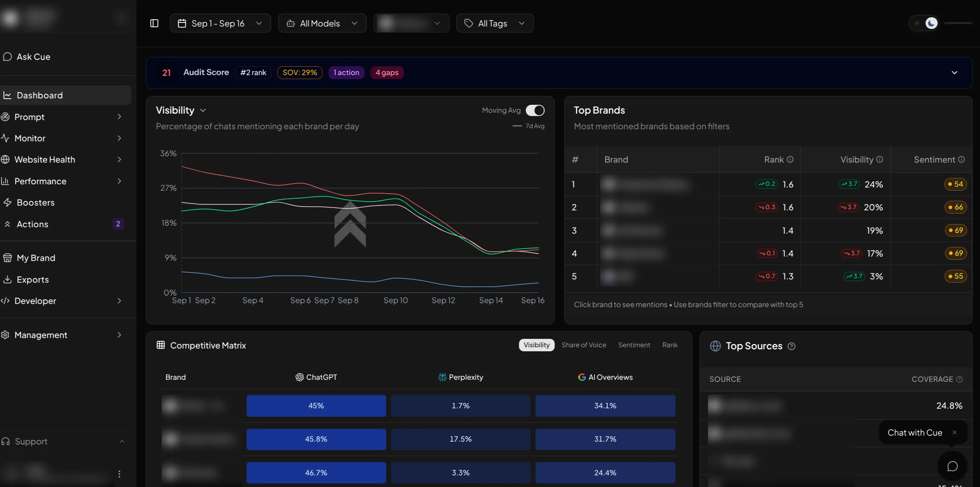Click the Actions double-chevron icon
The image size is (980, 487).
pyautogui.click(x=7, y=224)
